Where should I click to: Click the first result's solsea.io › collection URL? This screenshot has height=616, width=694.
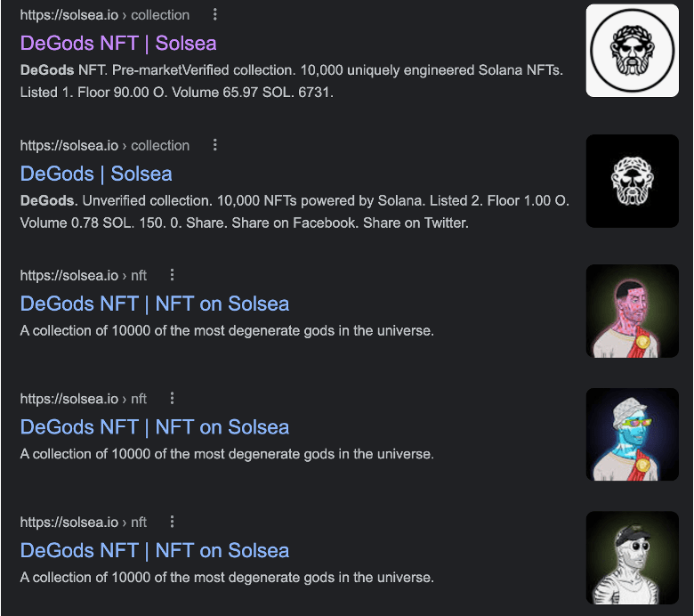coord(105,15)
